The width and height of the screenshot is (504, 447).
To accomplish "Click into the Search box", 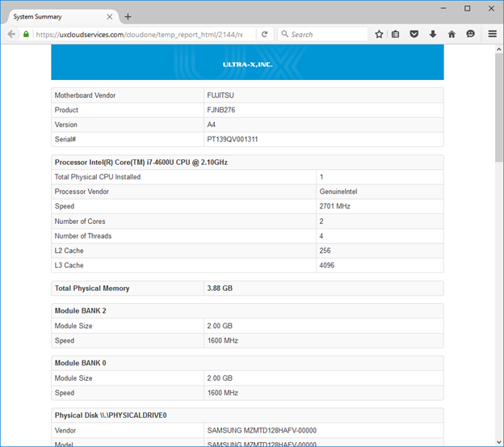I will click(323, 34).
